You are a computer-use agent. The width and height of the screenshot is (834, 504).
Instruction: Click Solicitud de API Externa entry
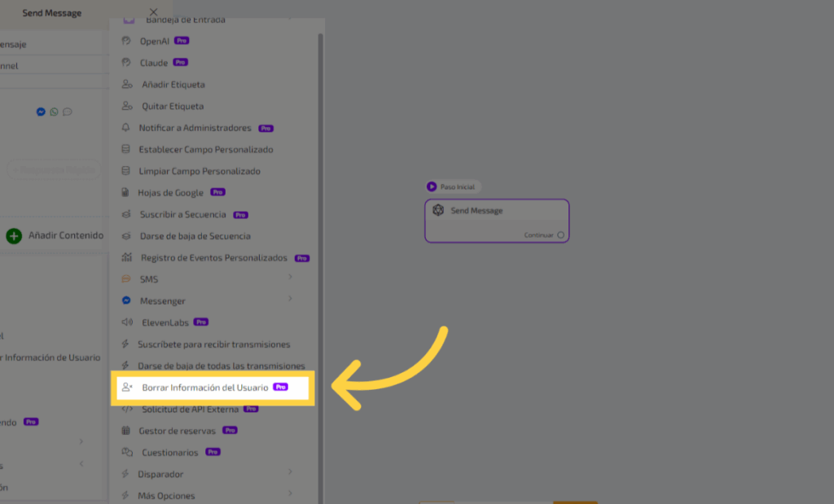[x=190, y=409]
